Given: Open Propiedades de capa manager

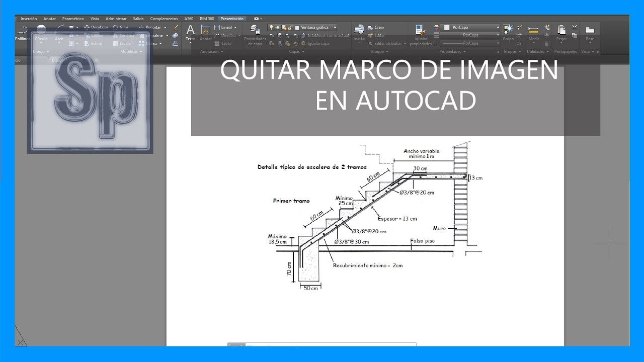Looking at the screenshot, I should 255,34.
